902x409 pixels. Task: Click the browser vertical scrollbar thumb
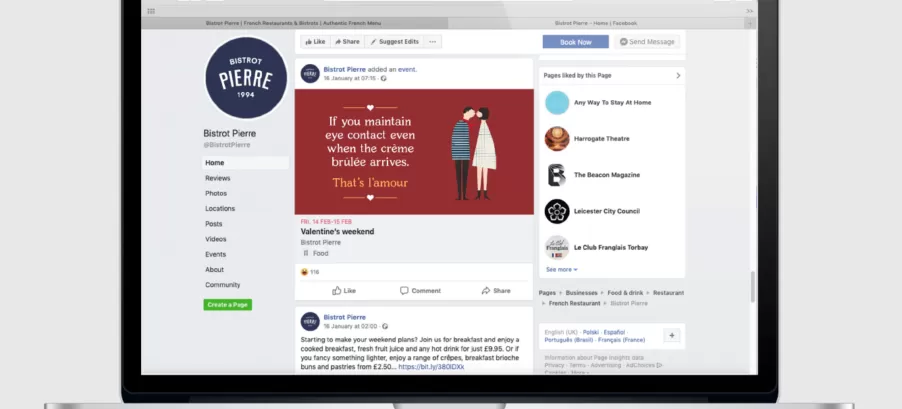[x=752, y=287]
